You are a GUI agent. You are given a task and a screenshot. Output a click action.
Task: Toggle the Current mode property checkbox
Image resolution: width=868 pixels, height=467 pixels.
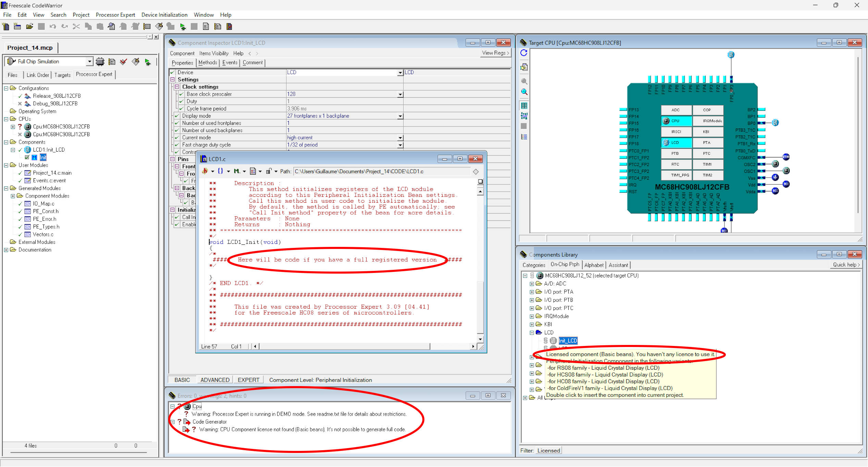(177, 137)
